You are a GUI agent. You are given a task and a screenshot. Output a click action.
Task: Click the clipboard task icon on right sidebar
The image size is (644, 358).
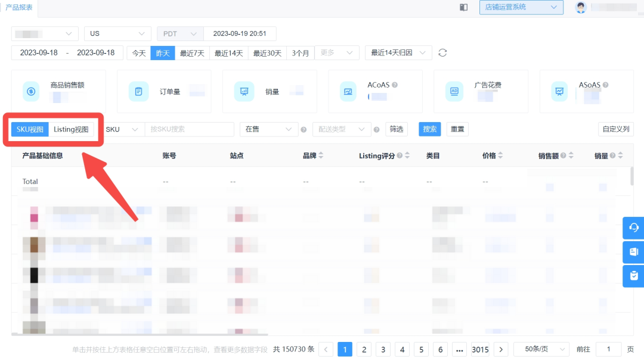click(x=633, y=276)
